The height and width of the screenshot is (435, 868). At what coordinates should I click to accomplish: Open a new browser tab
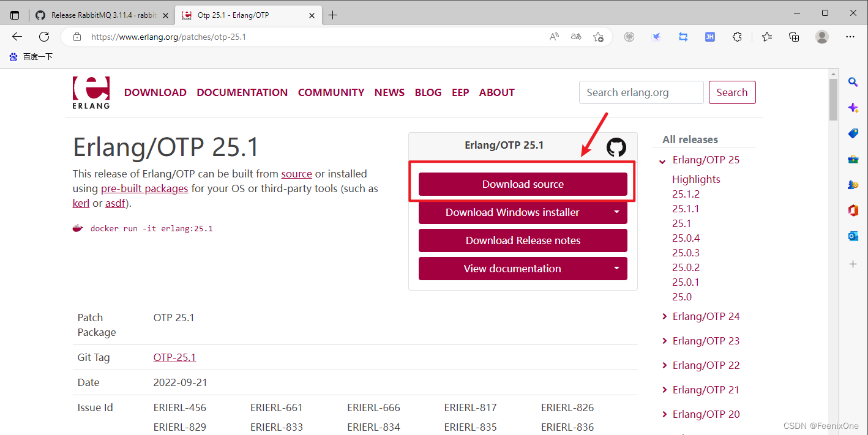coord(332,15)
